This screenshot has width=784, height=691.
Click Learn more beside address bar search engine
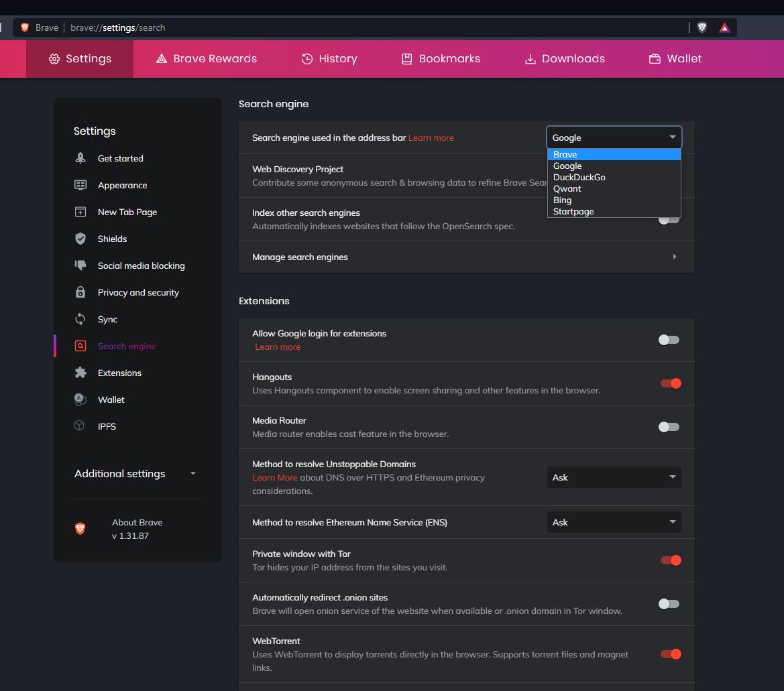click(431, 138)
